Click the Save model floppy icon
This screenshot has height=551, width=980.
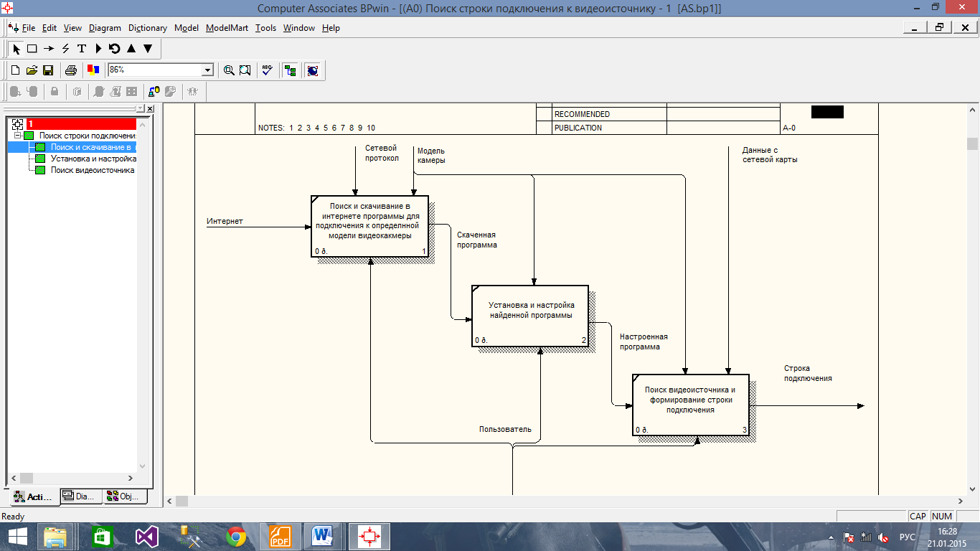(x=48, y=70)
